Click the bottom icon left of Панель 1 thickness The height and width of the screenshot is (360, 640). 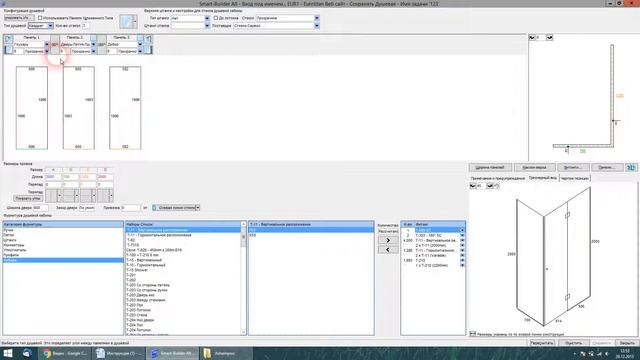8,50
